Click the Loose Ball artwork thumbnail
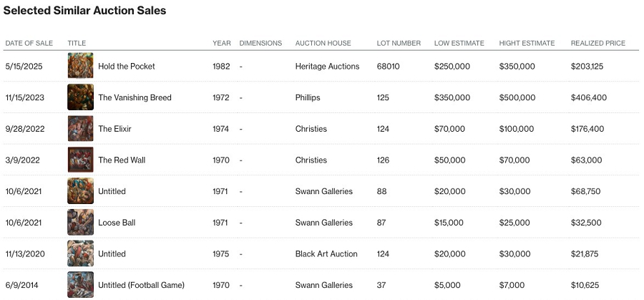Image resolution: width=644 pixels, height=300 pixels. pyautogui.click(x=80, y=223)
